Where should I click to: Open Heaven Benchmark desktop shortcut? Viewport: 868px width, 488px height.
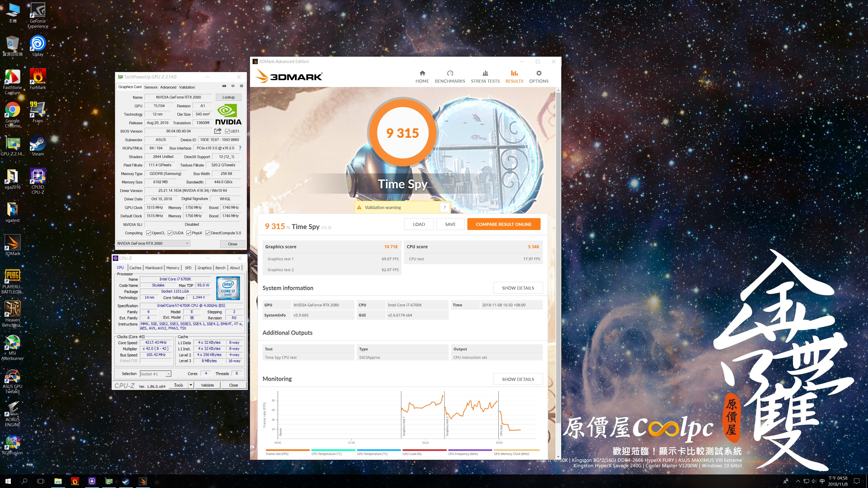pyautogui.click(x=12, y=314)
